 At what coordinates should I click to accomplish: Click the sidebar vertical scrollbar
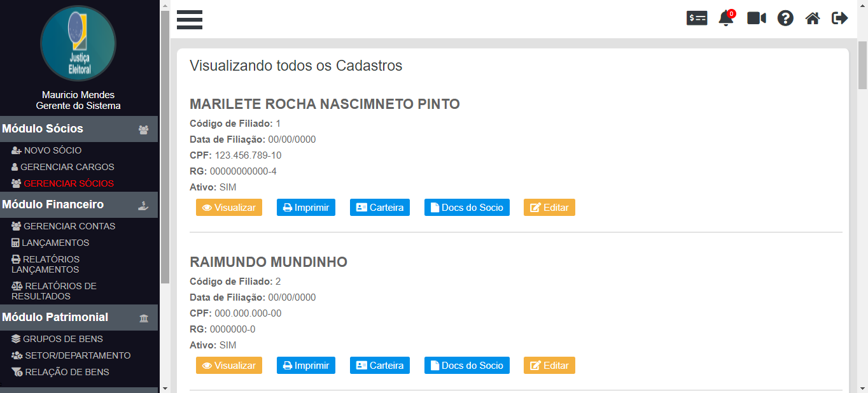tap(165, 146)
